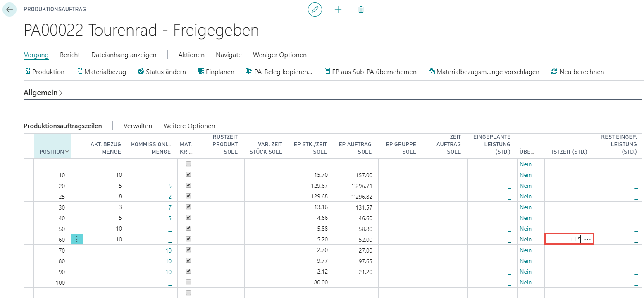Click the Istzeit field containing 11.5
Image resolution: width=644 pixels, height=298 pixels.
click(x=569, y=239)
